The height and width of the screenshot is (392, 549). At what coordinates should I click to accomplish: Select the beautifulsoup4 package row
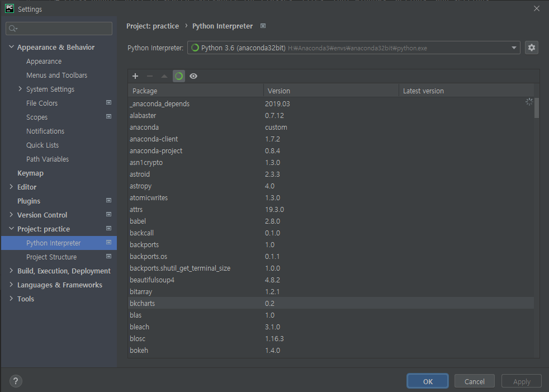331,280
